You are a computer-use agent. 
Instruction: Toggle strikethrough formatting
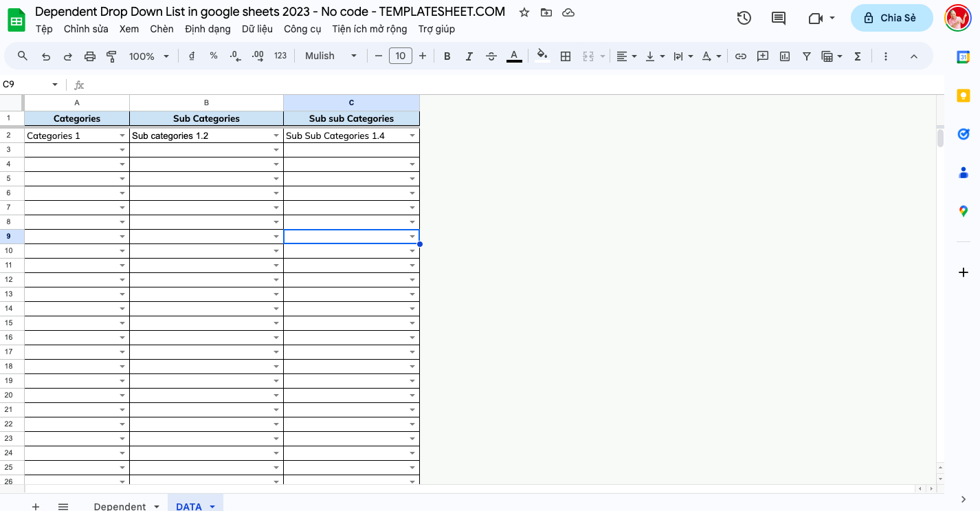pyautogui.click(x=491, y=56)
